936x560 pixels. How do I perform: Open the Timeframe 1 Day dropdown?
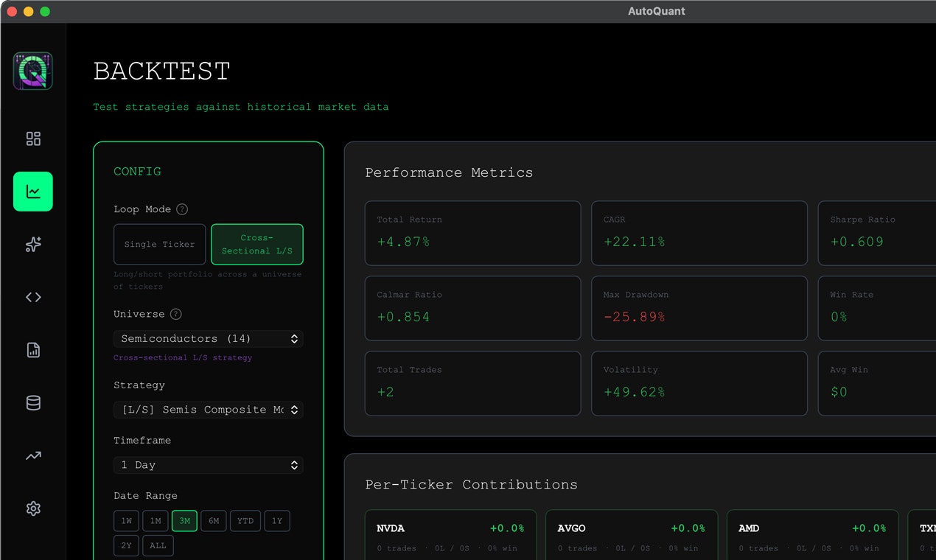click(209, 465)
